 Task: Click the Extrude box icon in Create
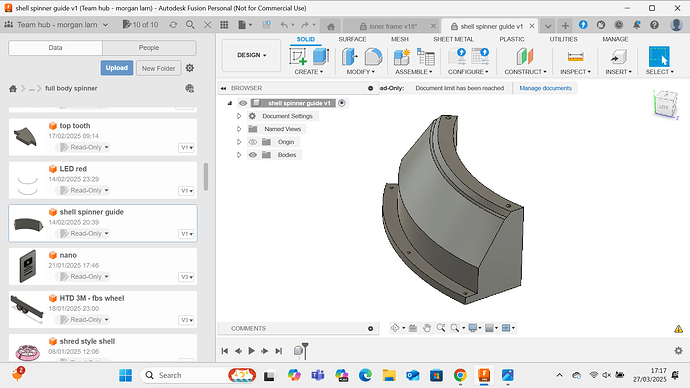click(x=321, y=57)
